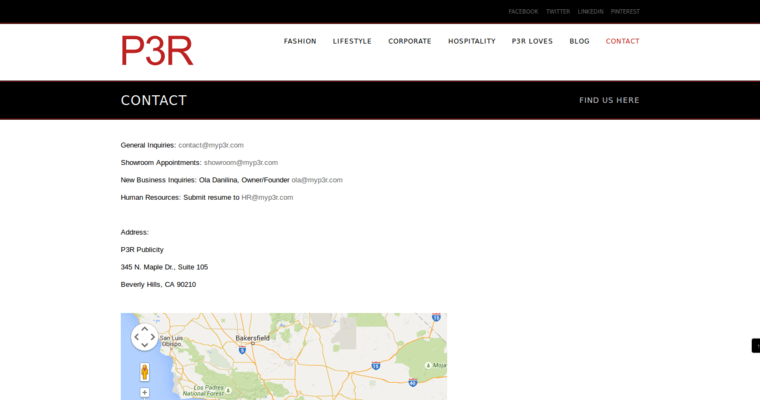This screenshot has height=400, width=760.
Task: Open the Facebook link
Action: [523, 12]
